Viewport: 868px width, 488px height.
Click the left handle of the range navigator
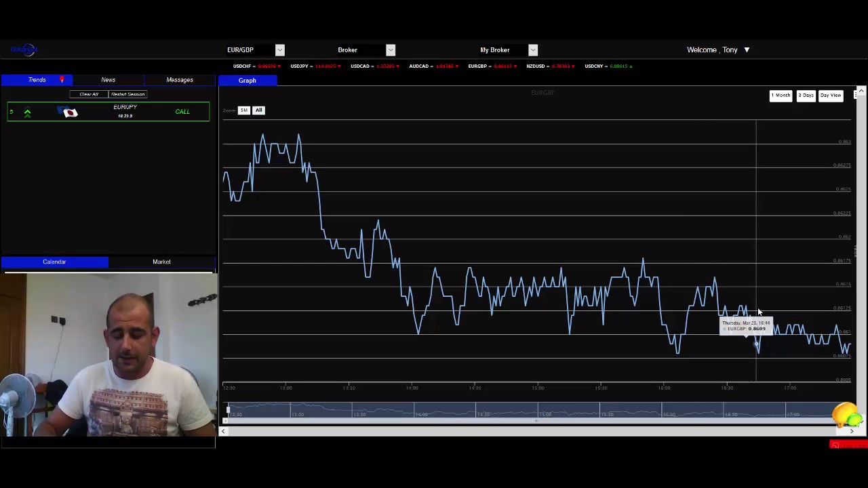tap(229, 411)
